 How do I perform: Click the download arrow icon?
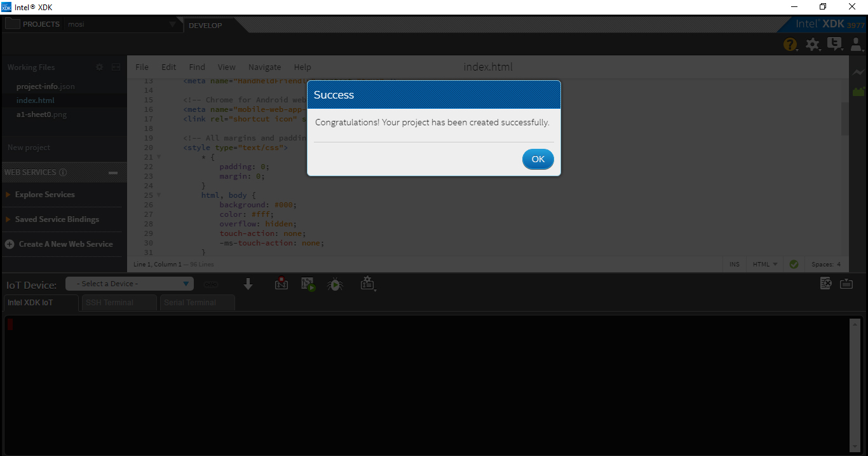pyautogui.click(x=248, y=284)
